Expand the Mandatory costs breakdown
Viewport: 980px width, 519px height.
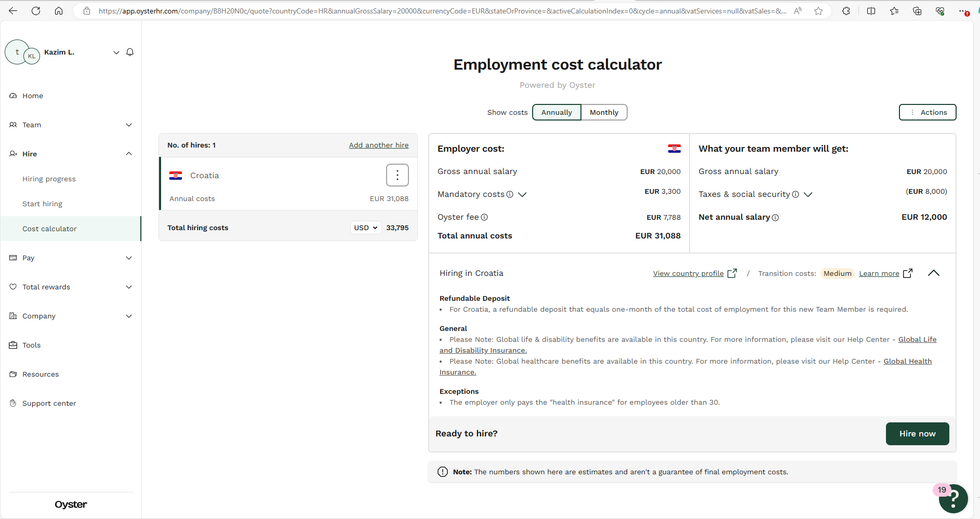click(522, 194)
